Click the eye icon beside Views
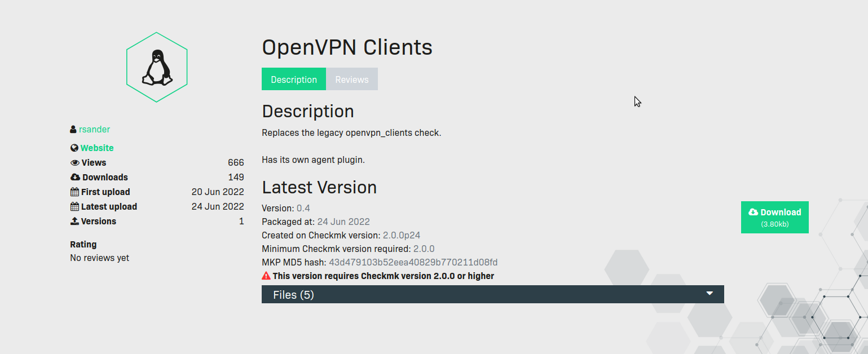868x354 pixels. [74, 163]
